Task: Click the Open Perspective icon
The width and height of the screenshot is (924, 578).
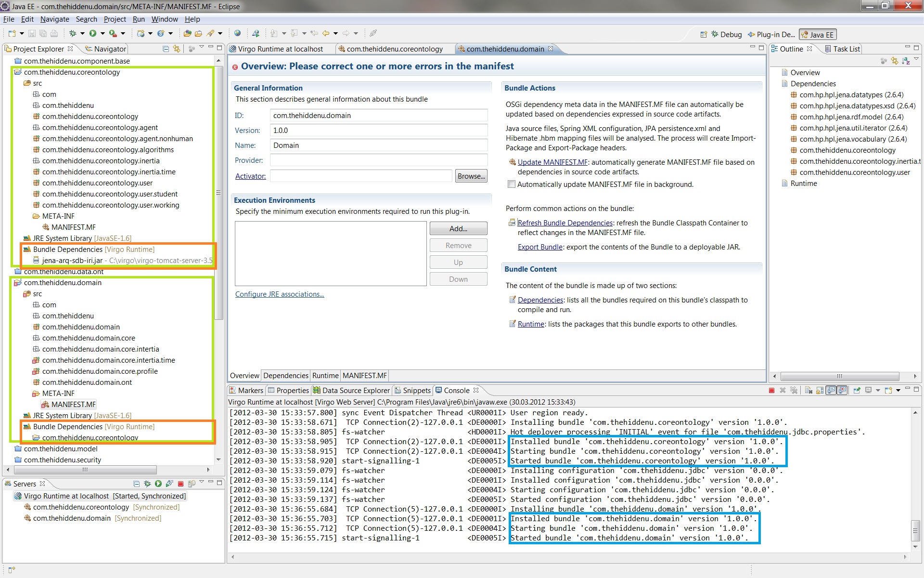Action: coord(704,34)
